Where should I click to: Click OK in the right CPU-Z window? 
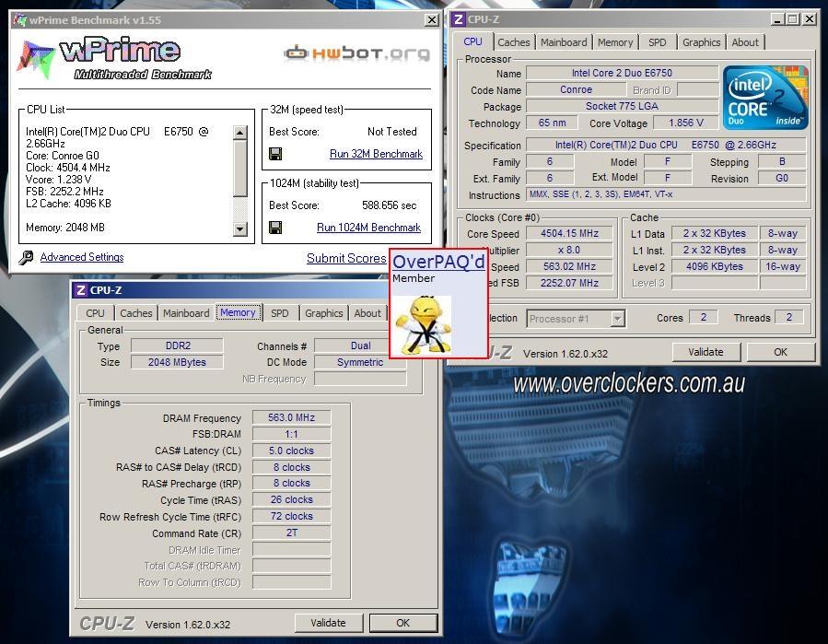click(x=780, y=352)
